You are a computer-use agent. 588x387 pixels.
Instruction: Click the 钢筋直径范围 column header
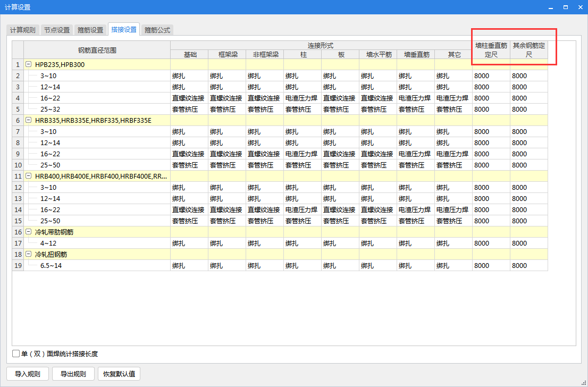pos(97,50)
